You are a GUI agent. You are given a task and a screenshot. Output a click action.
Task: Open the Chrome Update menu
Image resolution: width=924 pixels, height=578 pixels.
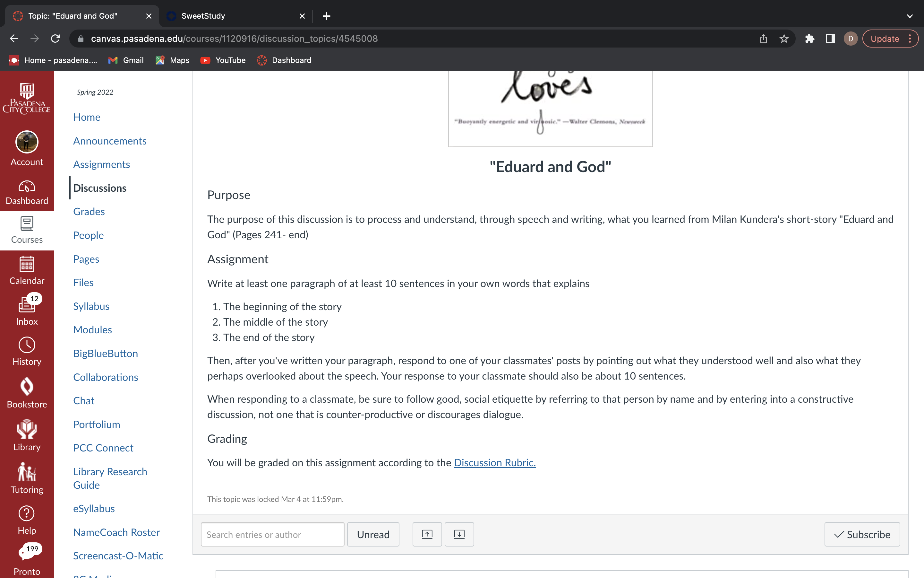coord(890,39)
